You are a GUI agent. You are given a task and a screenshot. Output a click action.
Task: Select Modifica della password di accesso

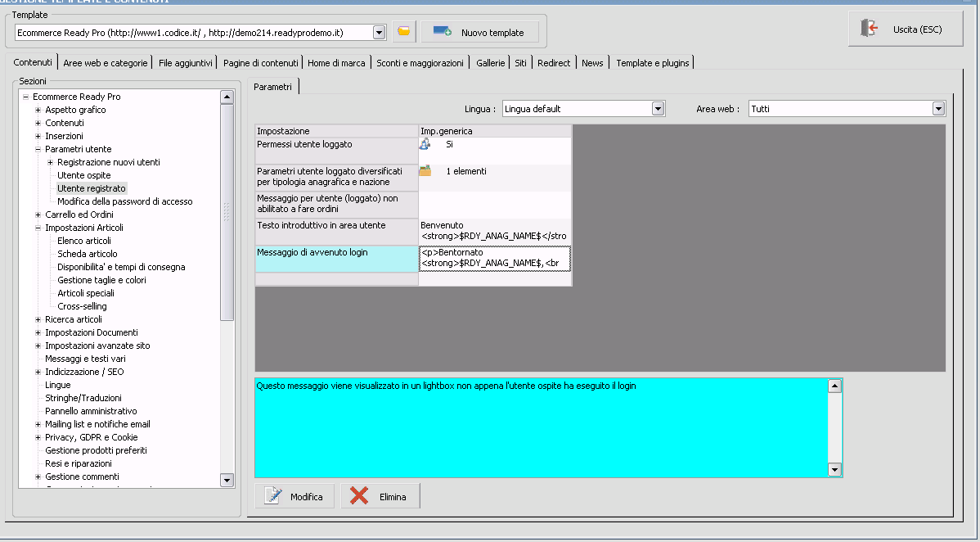tap(125, 201)
